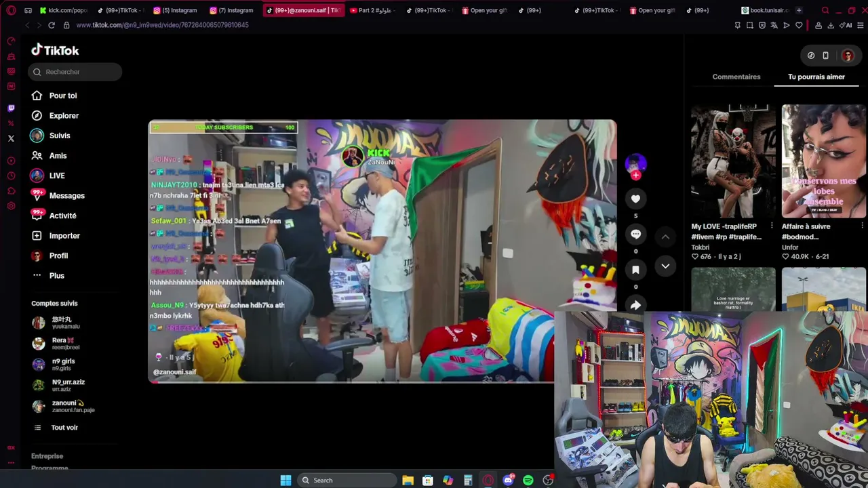
Task: Open video comments with bubble icon
Action: pos(635,234)
